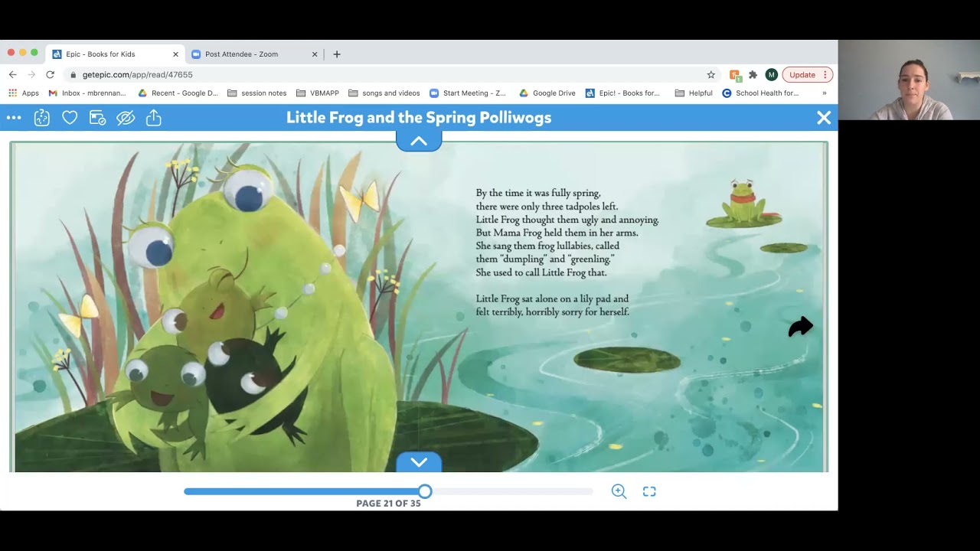Show more bookmarks with double chevron
This screenshot has height=551, width=980.
click(x=825, y=93)
